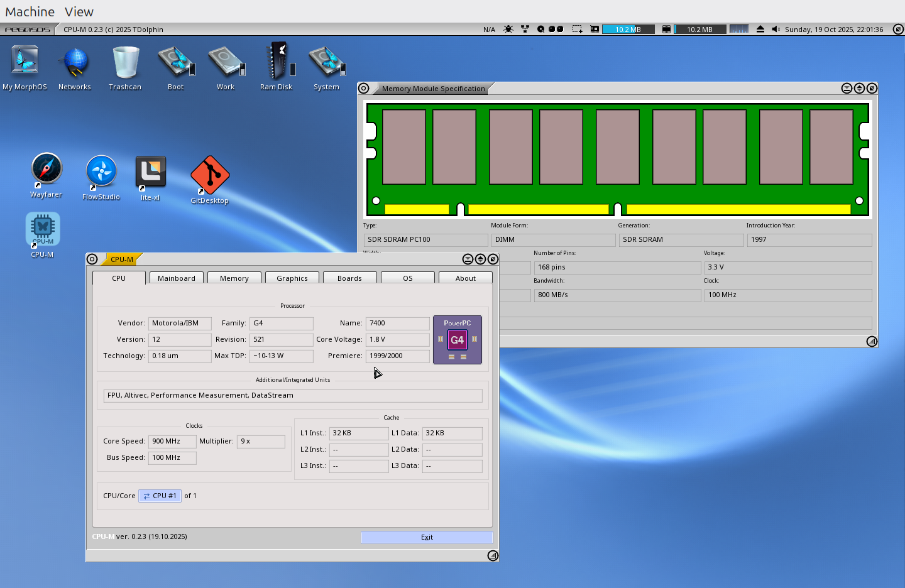905x588 pixels.
Task: Open the GitDesktop icon
Action: pos(210,175)
